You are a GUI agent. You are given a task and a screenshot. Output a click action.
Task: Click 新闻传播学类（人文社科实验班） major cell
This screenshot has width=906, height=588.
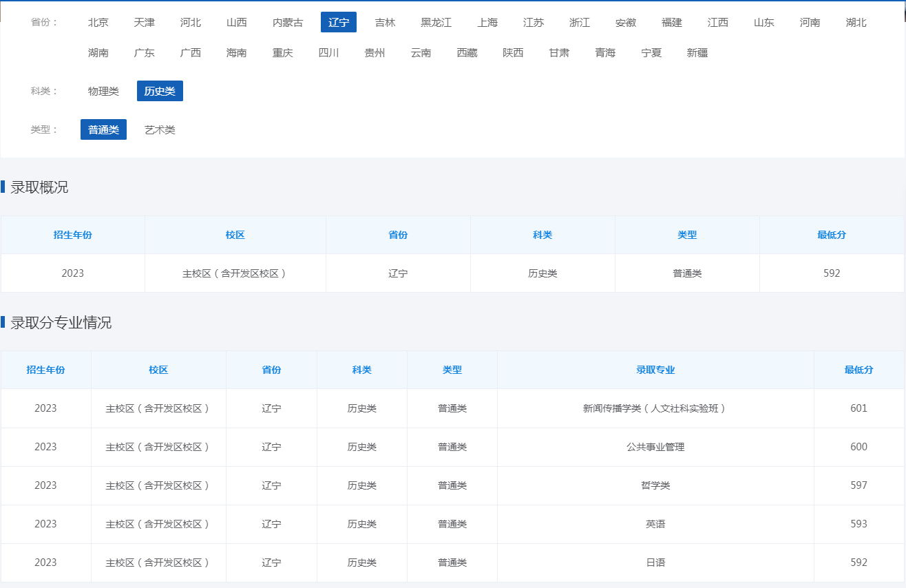[x=655, y=408]
